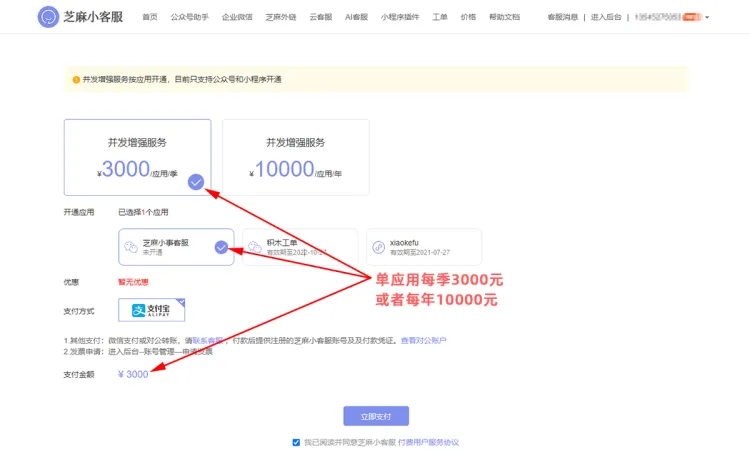Toggle the service agreement checkbox
The width and height of the screenshot is (750, 469).
click(296, 442)
